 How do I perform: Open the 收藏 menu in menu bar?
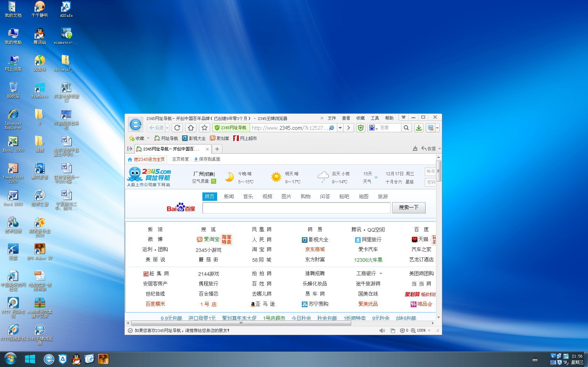(360, 118)
